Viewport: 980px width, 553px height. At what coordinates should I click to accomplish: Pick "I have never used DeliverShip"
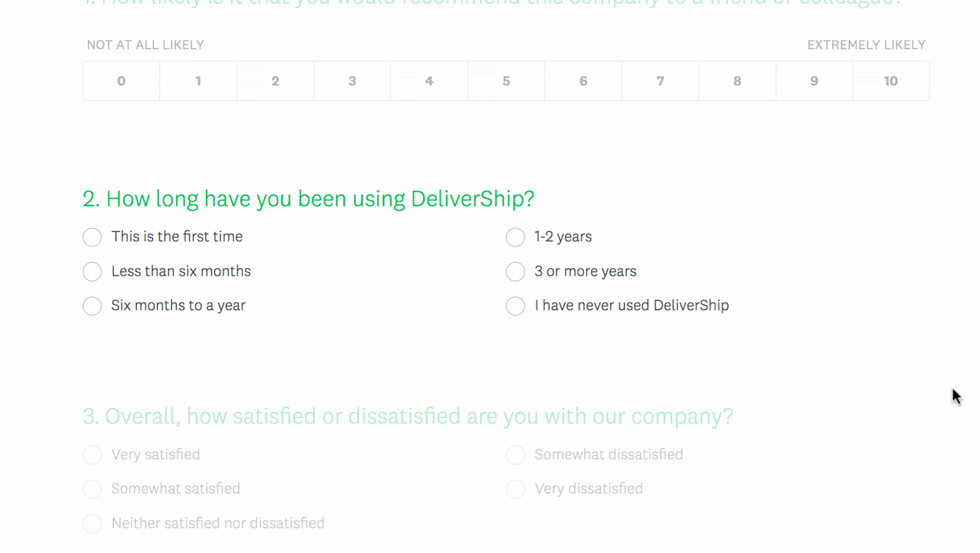pyautogui.click(x=515, y=306)
